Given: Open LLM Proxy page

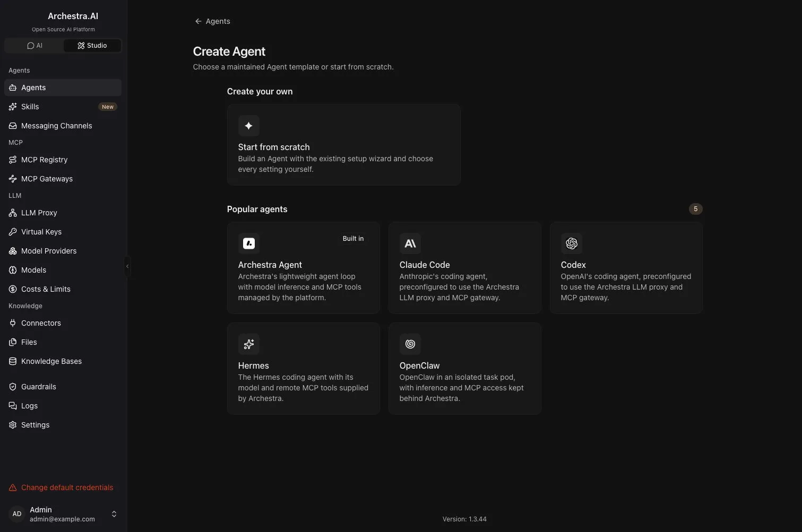Looking at the screenshot, I should (x=63, y=213).
